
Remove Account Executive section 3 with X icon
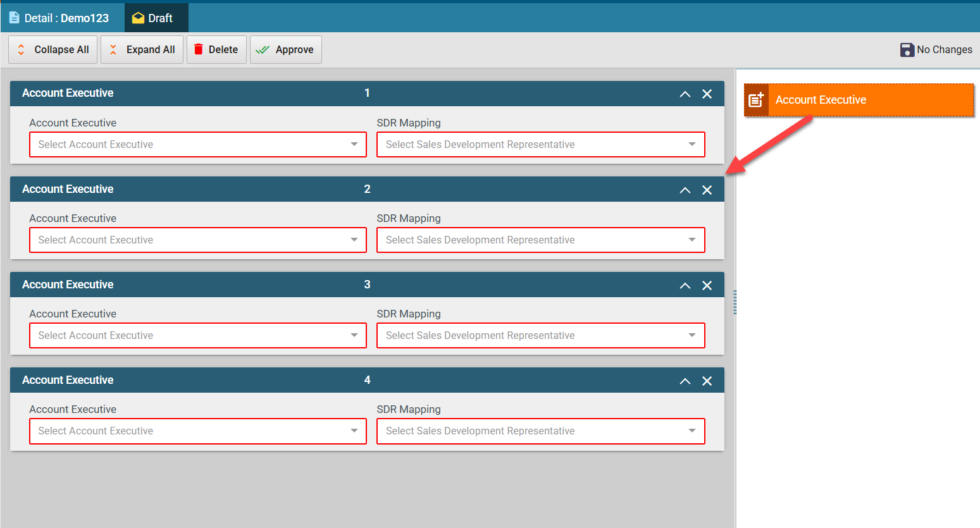click(707, 285)
